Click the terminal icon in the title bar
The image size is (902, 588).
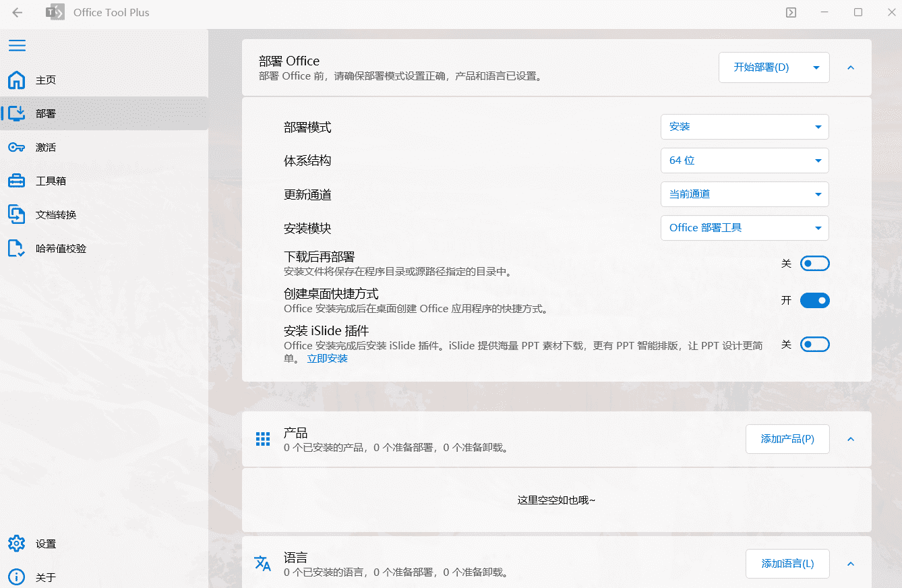(790, 12)
